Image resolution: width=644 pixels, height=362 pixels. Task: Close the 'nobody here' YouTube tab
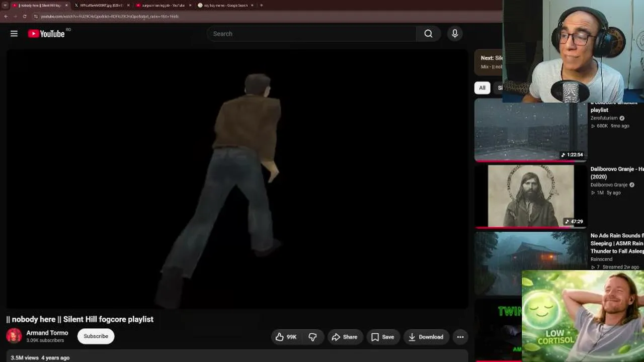point(66,5)
